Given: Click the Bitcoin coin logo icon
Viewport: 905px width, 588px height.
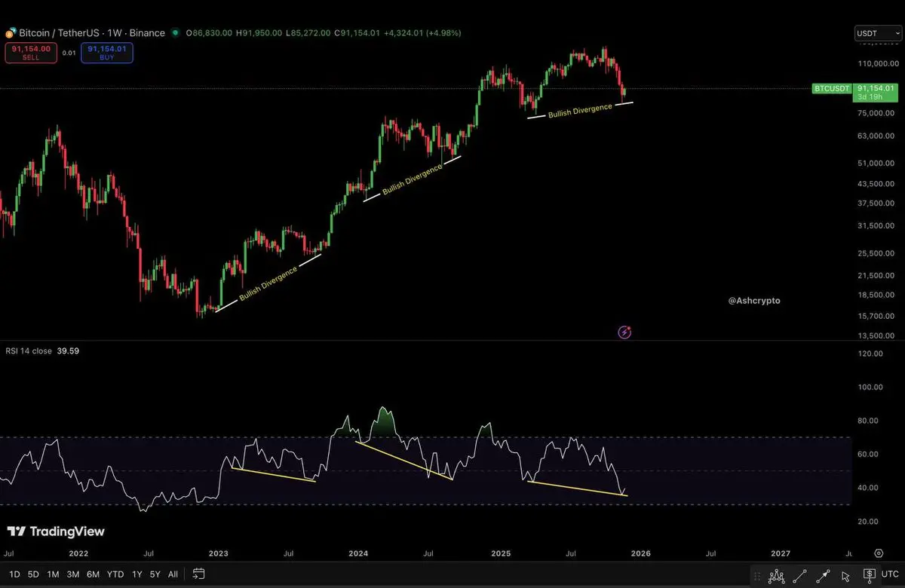Looking at the screenshot, I should [11, 34].
